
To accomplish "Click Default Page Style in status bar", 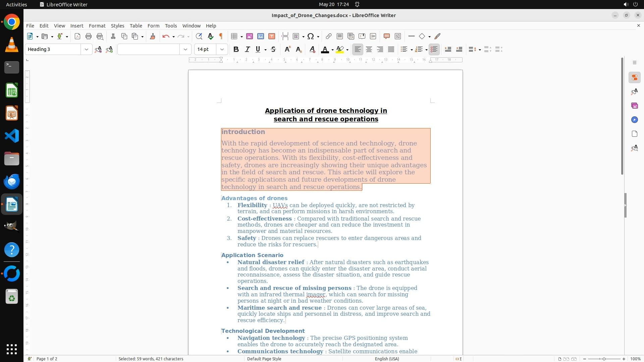I will (264, 359).
